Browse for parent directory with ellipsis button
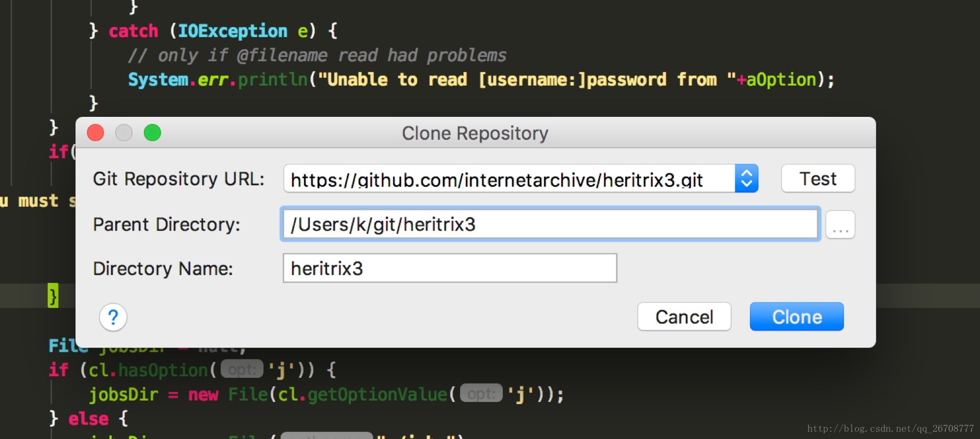 [840, 224]
